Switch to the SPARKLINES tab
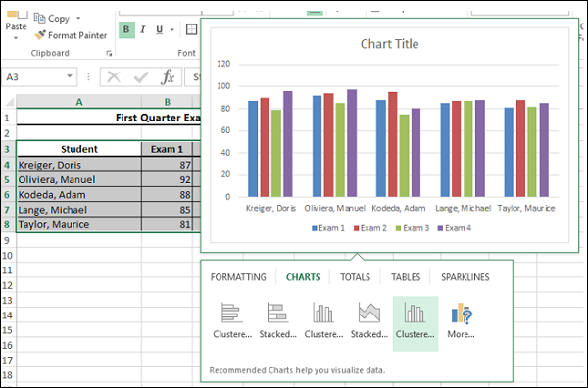 pos(465,277)
